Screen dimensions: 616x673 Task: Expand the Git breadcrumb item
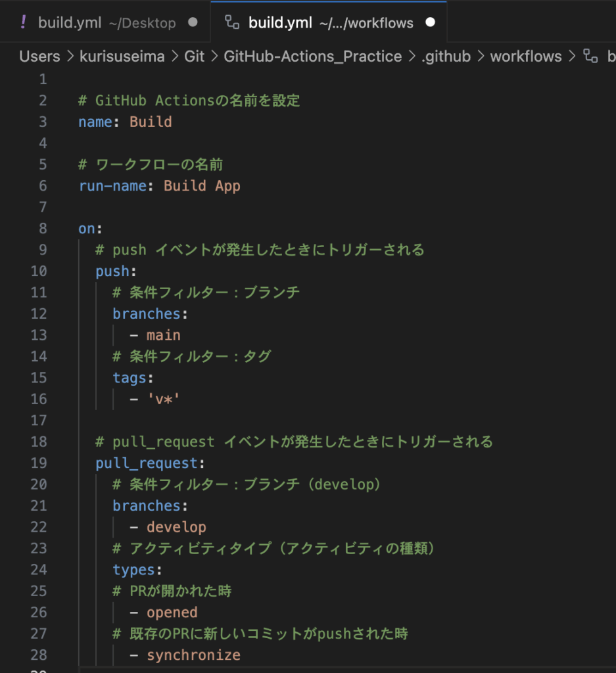pyautogui.click(x=195, y=57)
